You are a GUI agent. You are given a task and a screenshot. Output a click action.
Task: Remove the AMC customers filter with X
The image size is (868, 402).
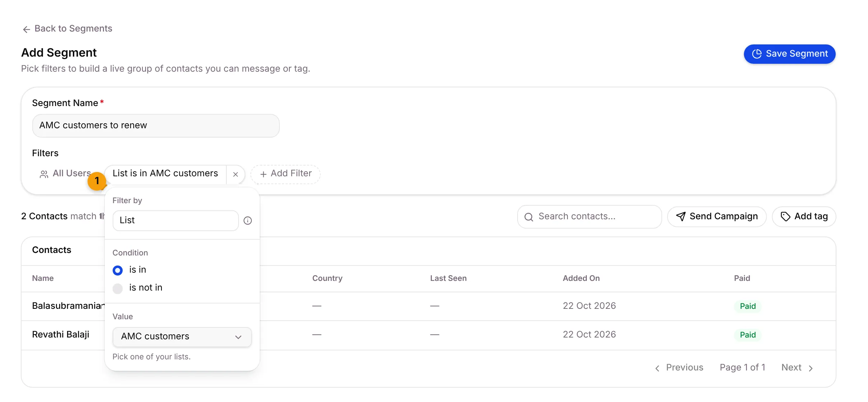(x=236, y=174)
